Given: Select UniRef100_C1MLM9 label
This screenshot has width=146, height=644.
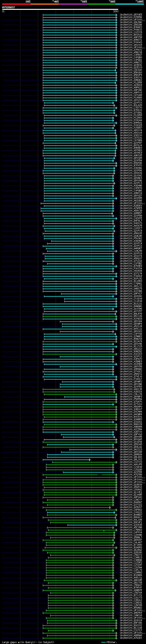Looking at the screenshot, I should pos(131,251).
